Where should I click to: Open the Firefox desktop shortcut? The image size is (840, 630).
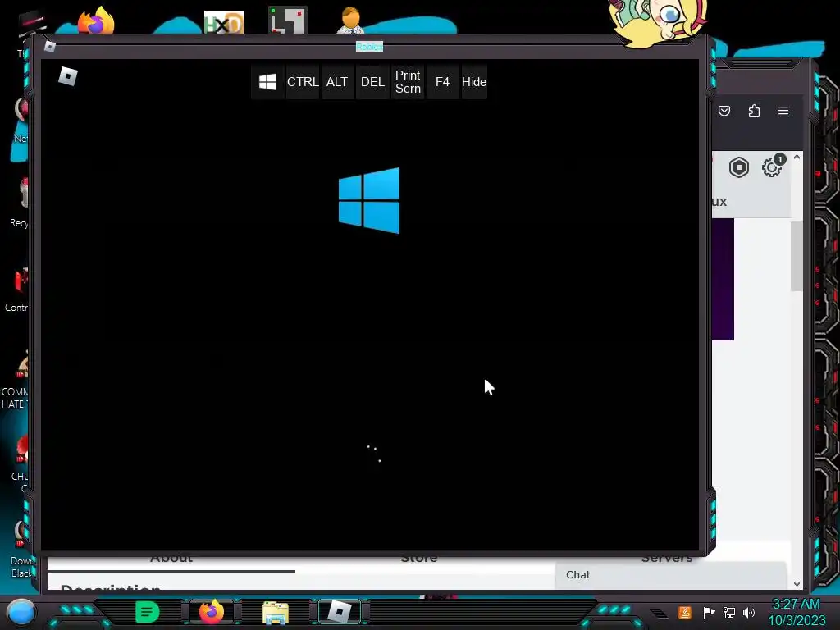pyautogui.click(x=97, y=21)
